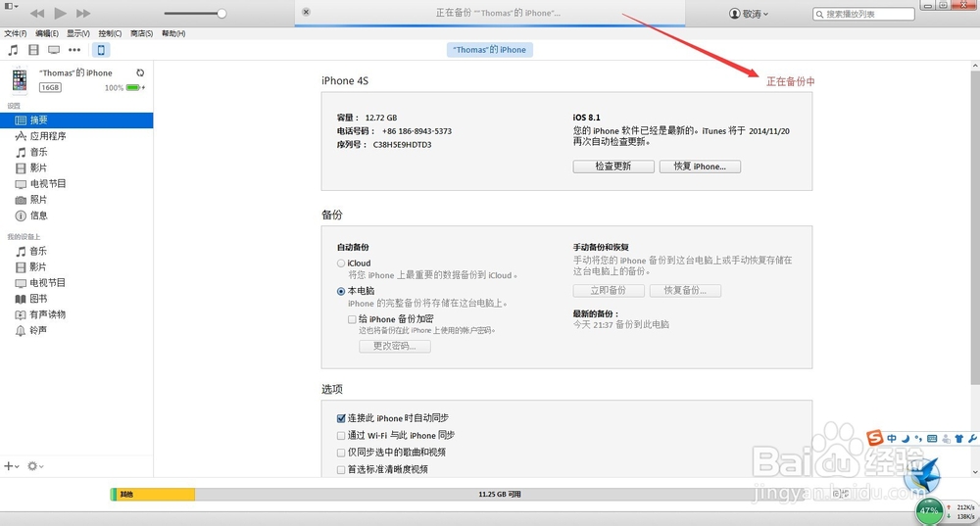Open the 编辑(E) menu
The image size is (980, 526).
[47, 33]
